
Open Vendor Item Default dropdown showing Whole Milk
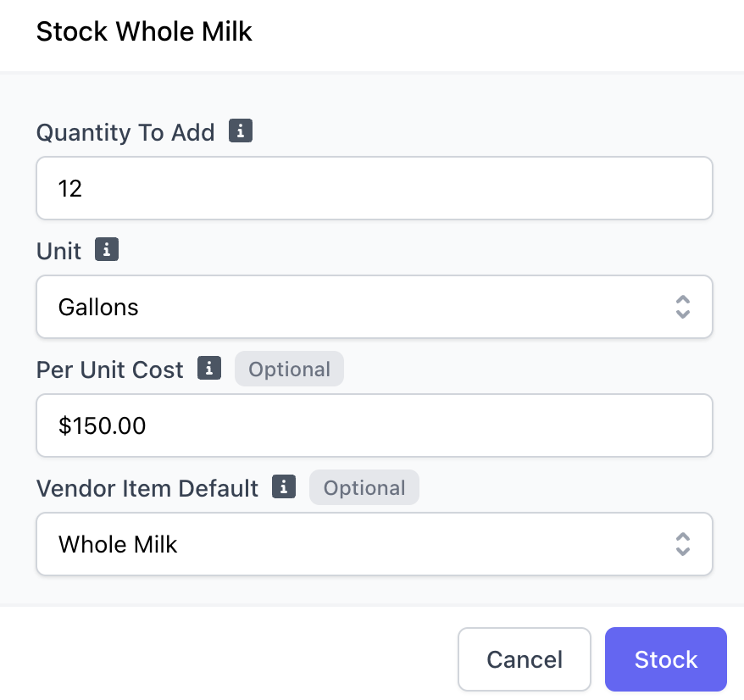point(375,544)
